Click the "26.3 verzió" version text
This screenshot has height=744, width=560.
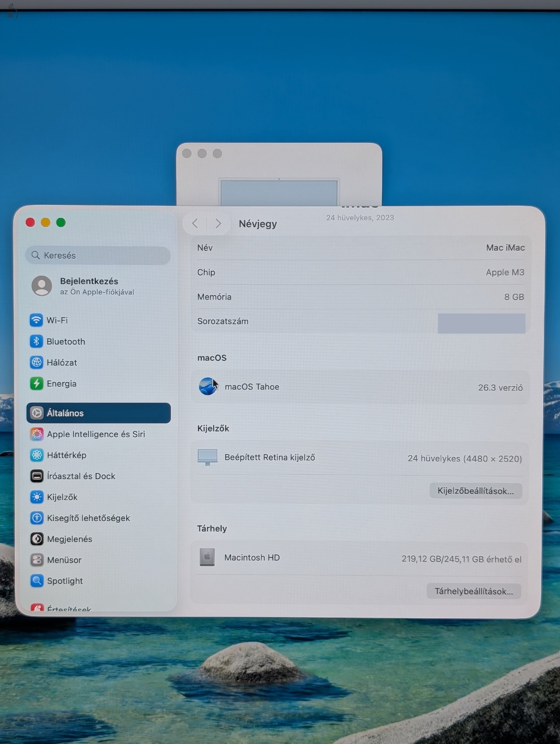[500, 387]
